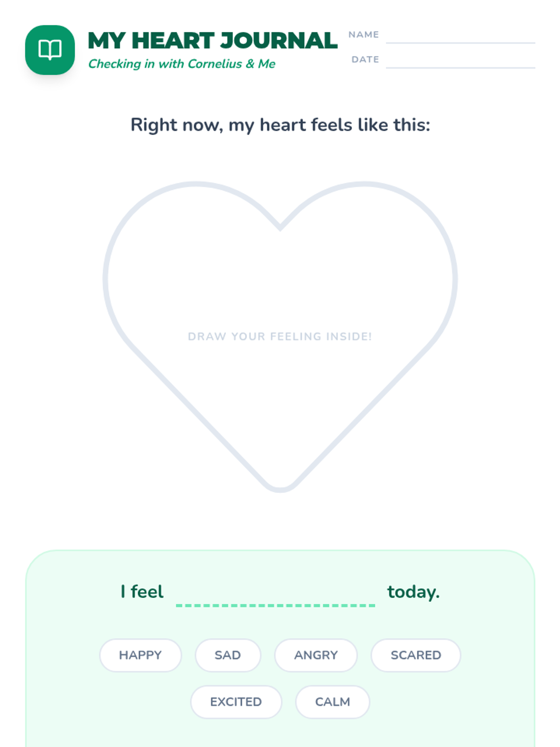Pick the SCARED feeling chip
The height and width of the screenshot is (747, 560).
416,655
